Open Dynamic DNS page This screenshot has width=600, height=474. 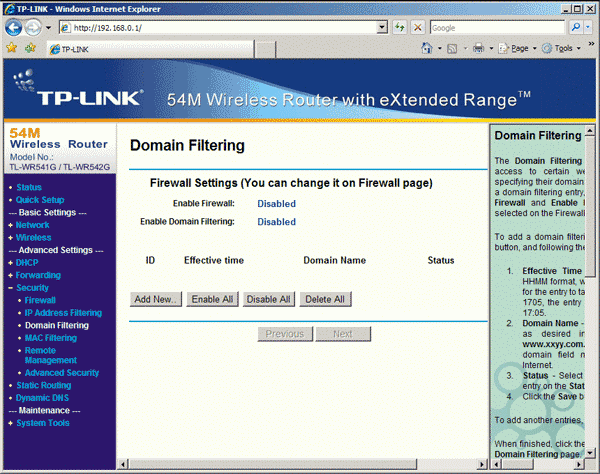pos(42,398)
